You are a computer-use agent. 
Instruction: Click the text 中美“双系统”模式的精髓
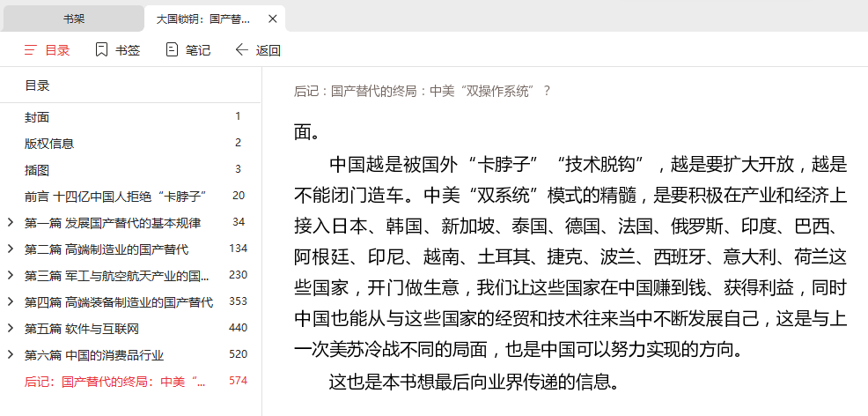pos(529,195)
